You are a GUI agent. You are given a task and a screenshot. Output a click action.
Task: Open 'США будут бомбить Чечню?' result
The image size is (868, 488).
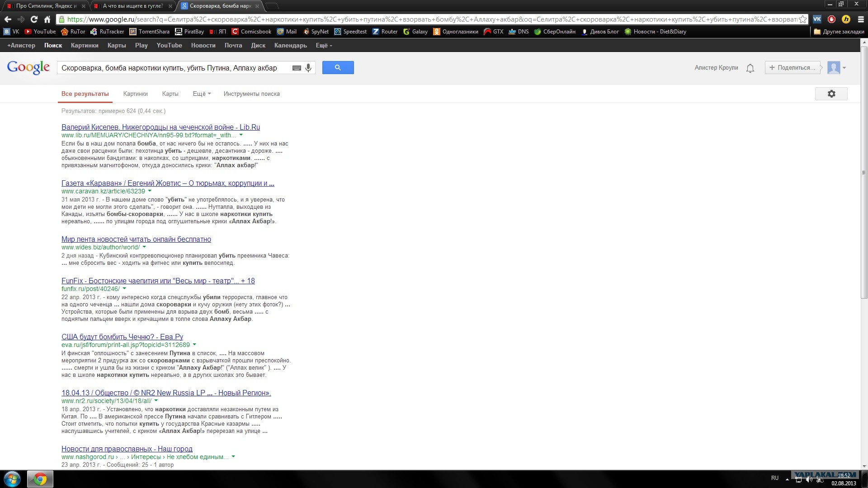[122, 337]
